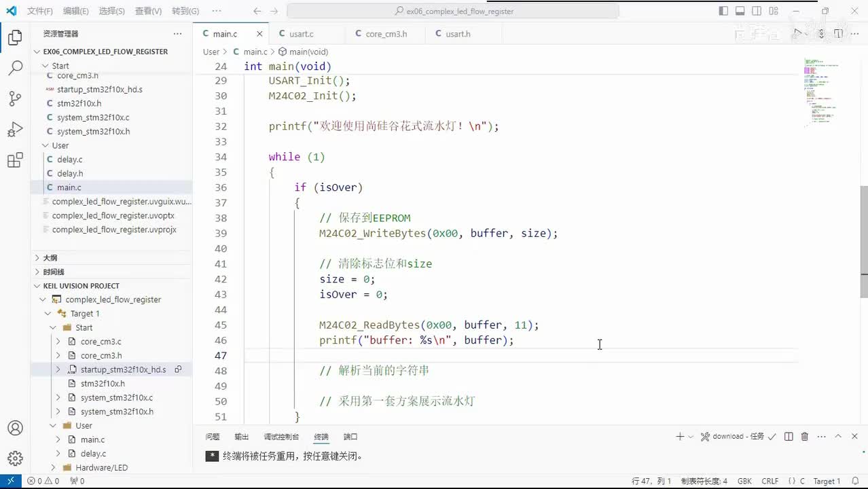The height and width of the screenshot is (489, 868).
Task: Toggle the secondary sidebar layout icon
Action: pos(757,11)
